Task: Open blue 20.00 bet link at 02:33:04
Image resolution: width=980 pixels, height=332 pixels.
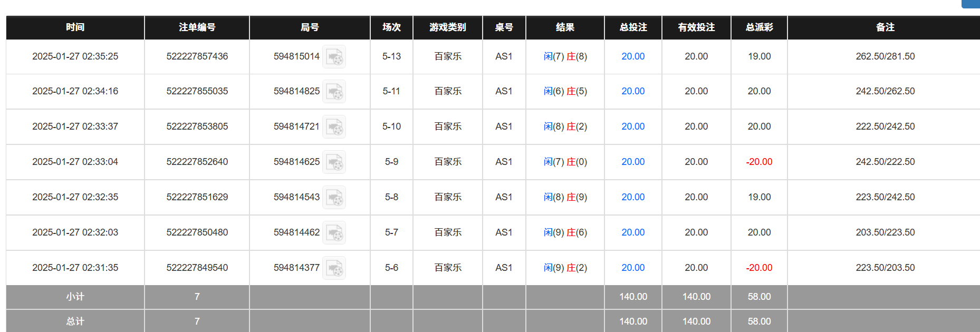Action: click(x=633, y=162)
